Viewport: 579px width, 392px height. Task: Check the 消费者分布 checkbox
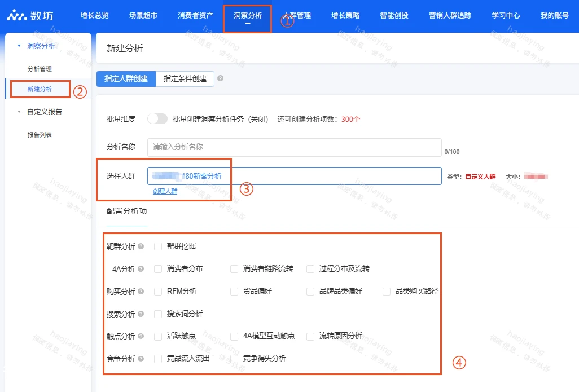158,269
